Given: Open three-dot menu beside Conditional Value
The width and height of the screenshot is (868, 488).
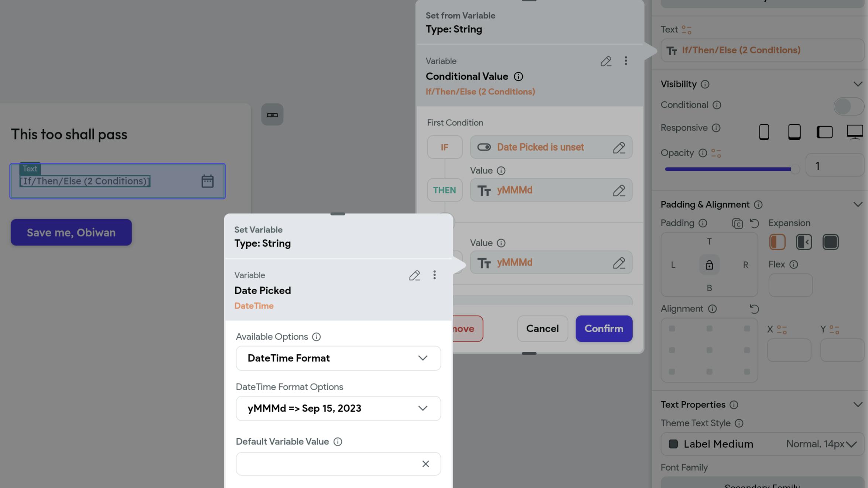Looking at the screenshot, I should [x=626, y=61].
